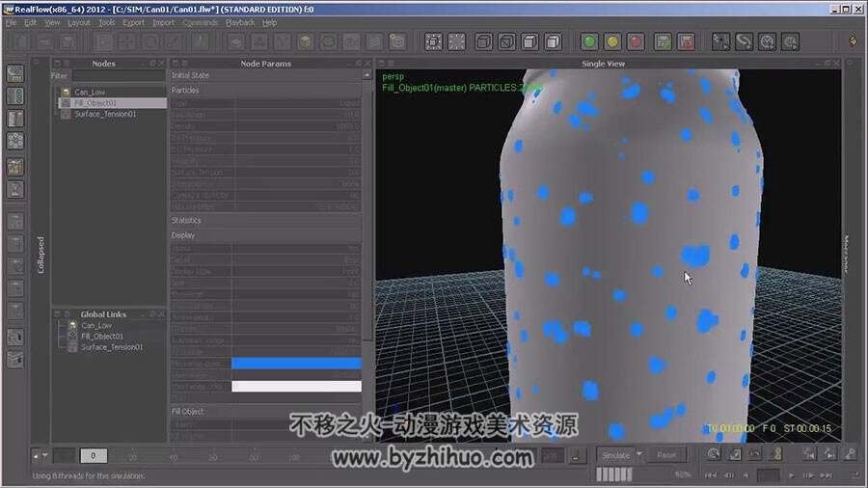Click the Simulate button
Screen dimensions: 868x488
point(615,455)
